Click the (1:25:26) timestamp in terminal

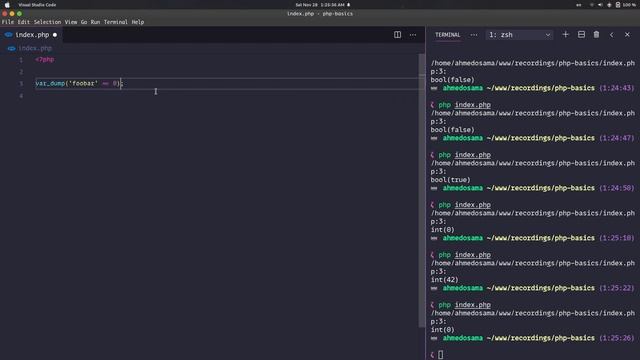coord(616,338)
